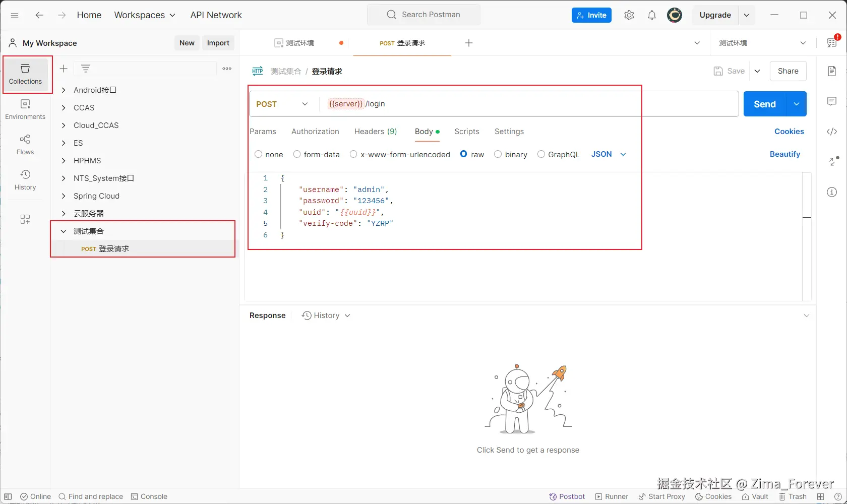
Task: Open the Environments sidebar panel
Action: coord(25,109)
